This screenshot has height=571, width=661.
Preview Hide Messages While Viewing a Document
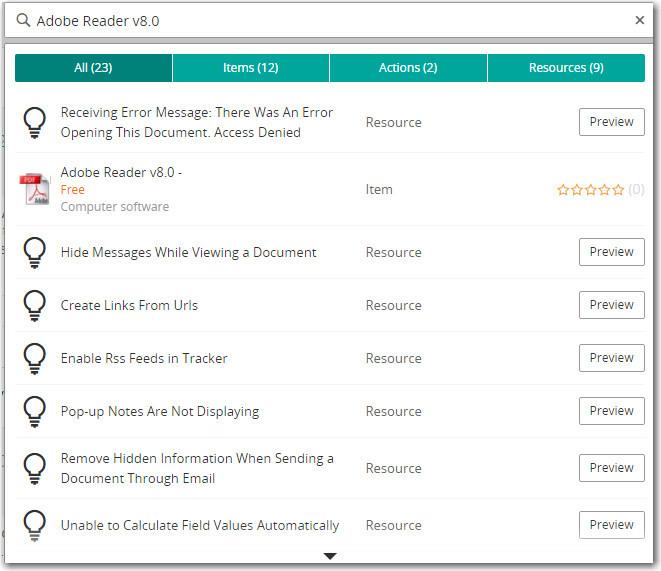click(612, 252)
